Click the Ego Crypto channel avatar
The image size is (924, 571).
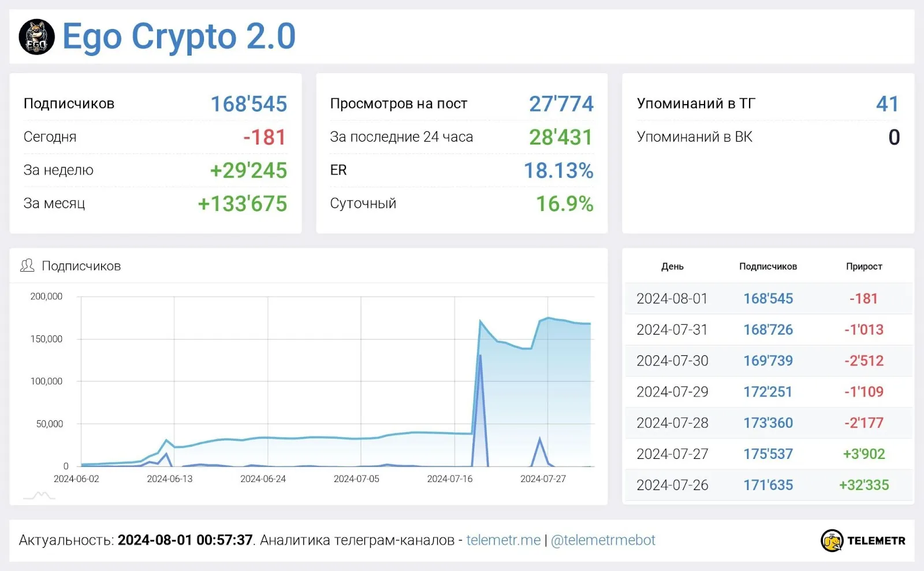[37, 37]
